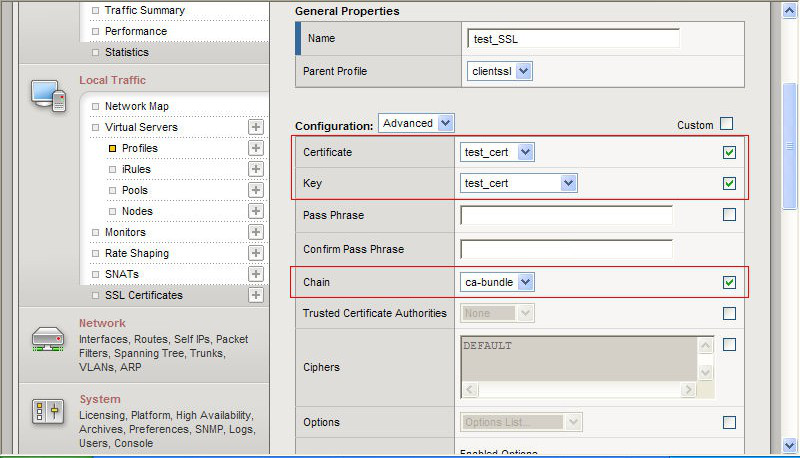800x458 pixels.
Task: Click plus icon next to Pools
Action: [x=256, y=190]
